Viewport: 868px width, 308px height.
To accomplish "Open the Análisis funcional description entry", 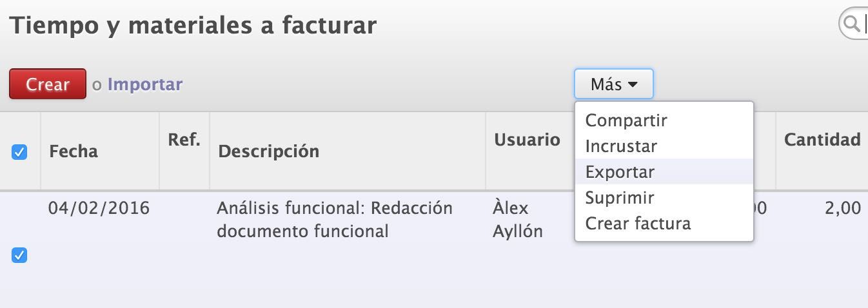I will (x=335, y=219).
